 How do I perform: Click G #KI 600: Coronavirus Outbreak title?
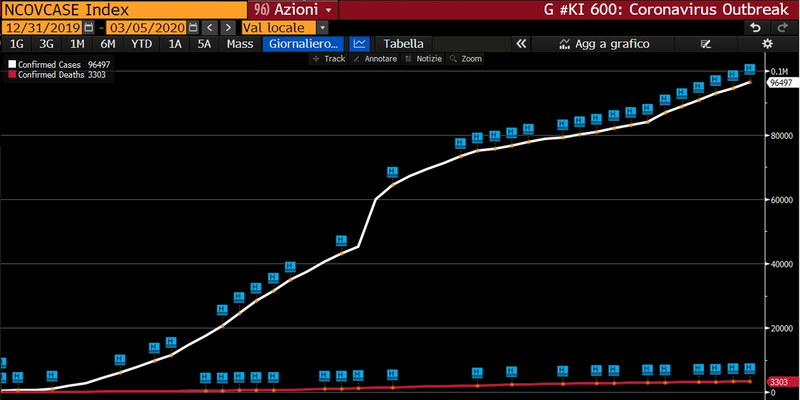point(666,10)
